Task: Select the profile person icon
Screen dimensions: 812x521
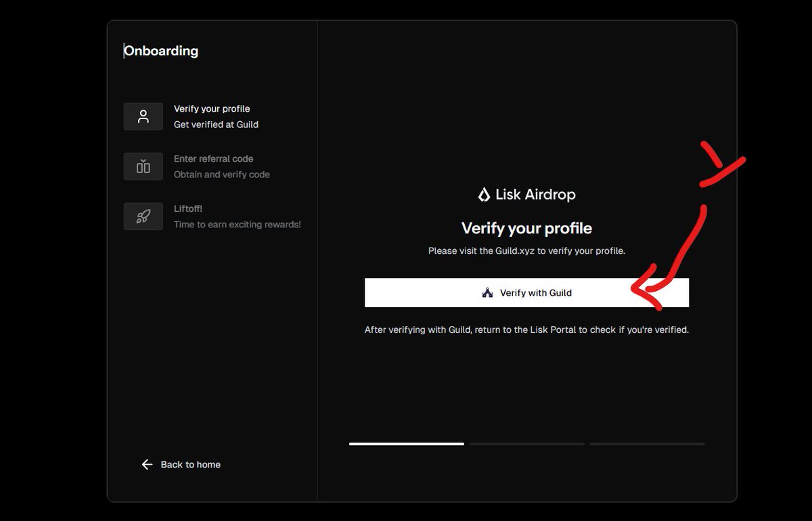Action: click(143, 116)
